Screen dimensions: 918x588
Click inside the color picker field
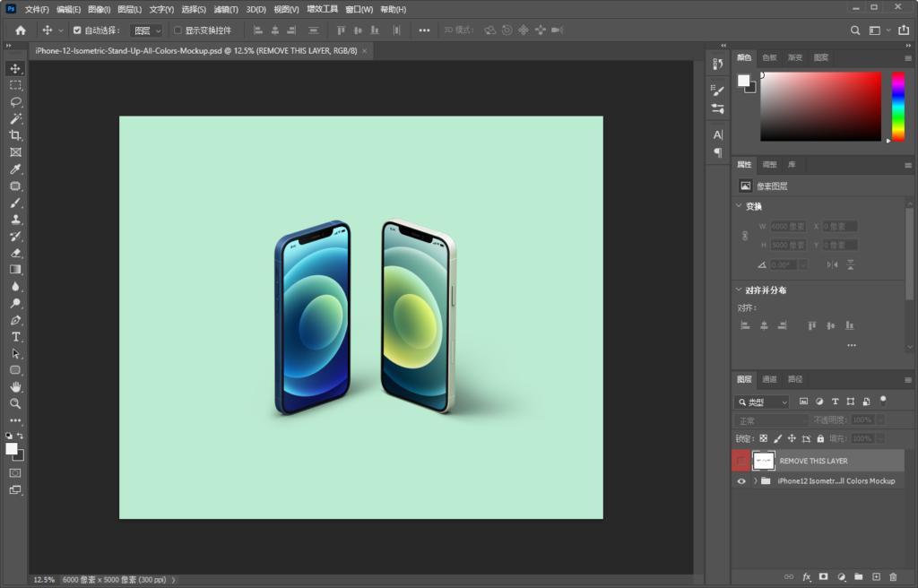(x=821, y=107)
